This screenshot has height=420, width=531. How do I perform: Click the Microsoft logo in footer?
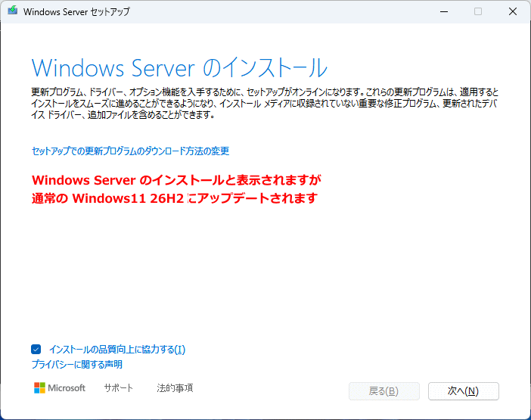point(60,387)
